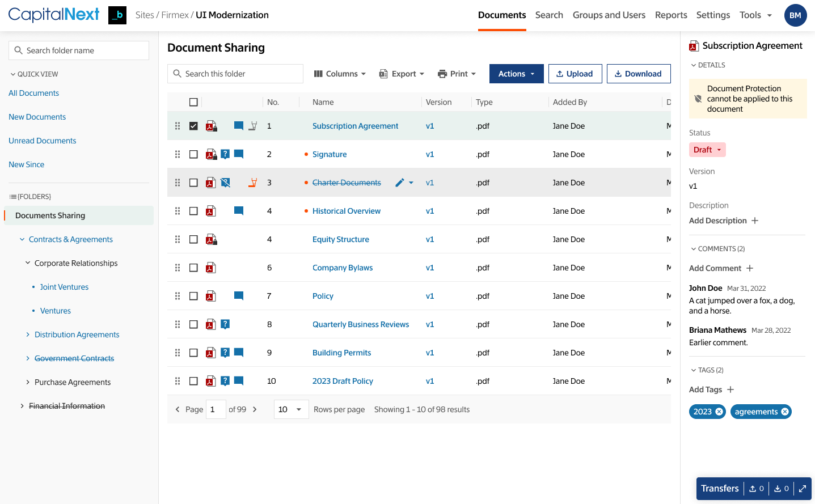Remove the 2023 tag

[719, 412]
